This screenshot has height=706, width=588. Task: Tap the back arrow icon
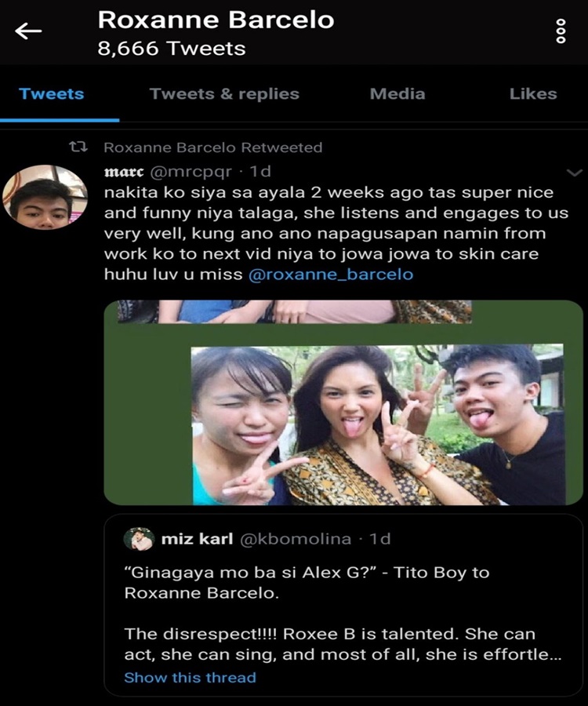(28, 31)
